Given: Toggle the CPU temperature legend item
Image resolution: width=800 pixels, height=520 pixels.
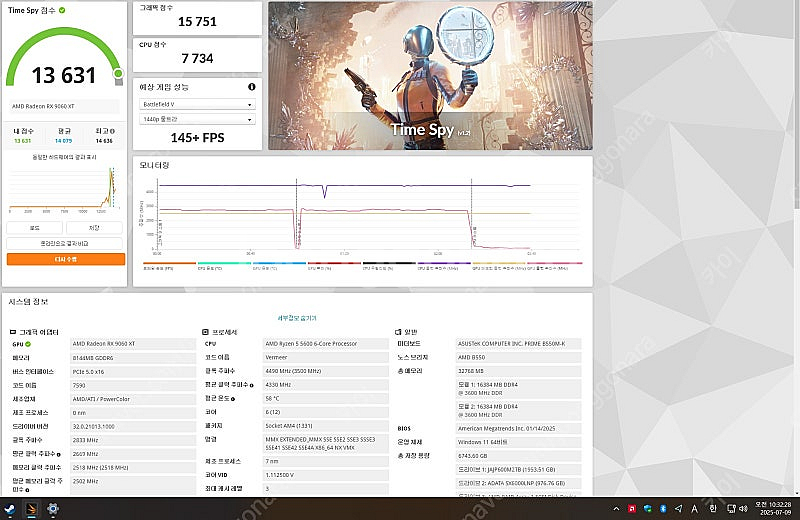Looking at the screenshot, I should [212, 268].
